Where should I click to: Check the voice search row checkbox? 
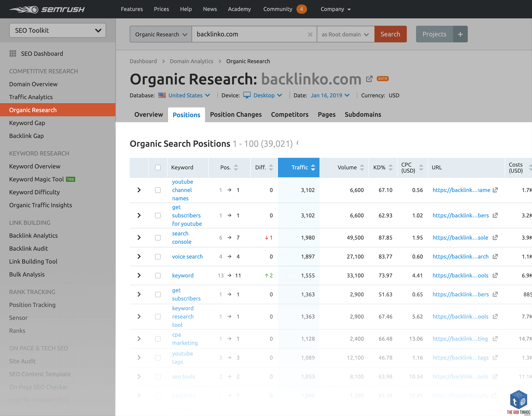coord(158,257)
